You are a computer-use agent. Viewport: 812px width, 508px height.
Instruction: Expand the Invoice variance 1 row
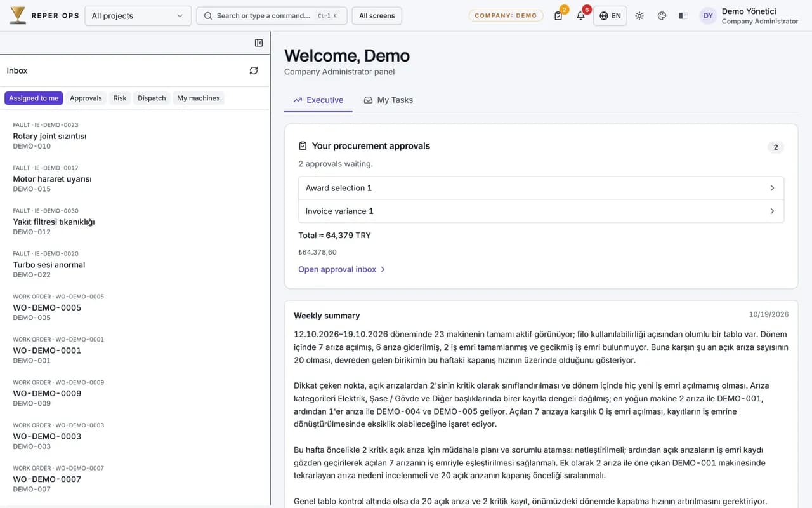click(541, 211)
